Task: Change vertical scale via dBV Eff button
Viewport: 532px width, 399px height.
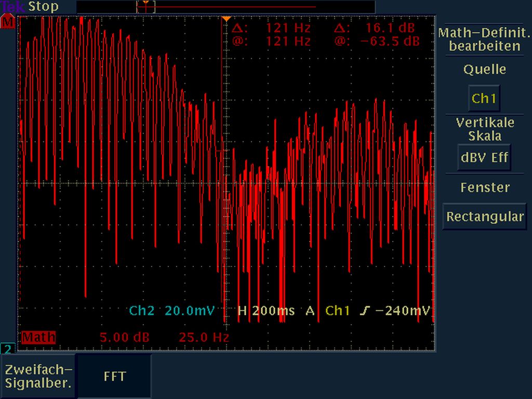Action: [484, 158]
